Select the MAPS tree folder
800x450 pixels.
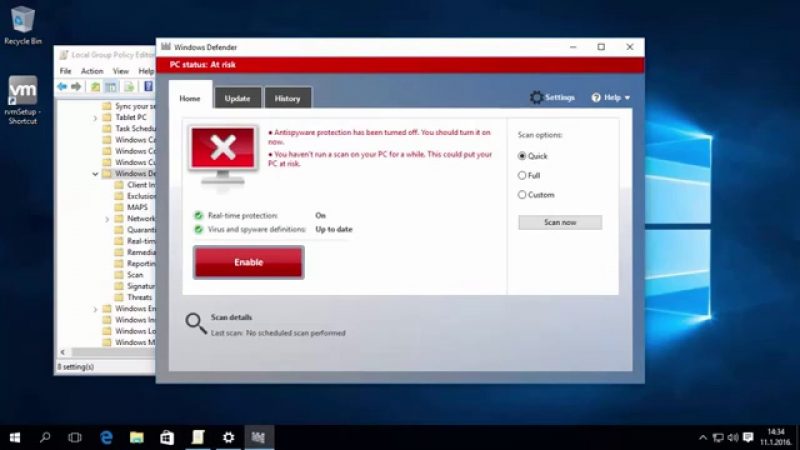click(x=131, y=207)
